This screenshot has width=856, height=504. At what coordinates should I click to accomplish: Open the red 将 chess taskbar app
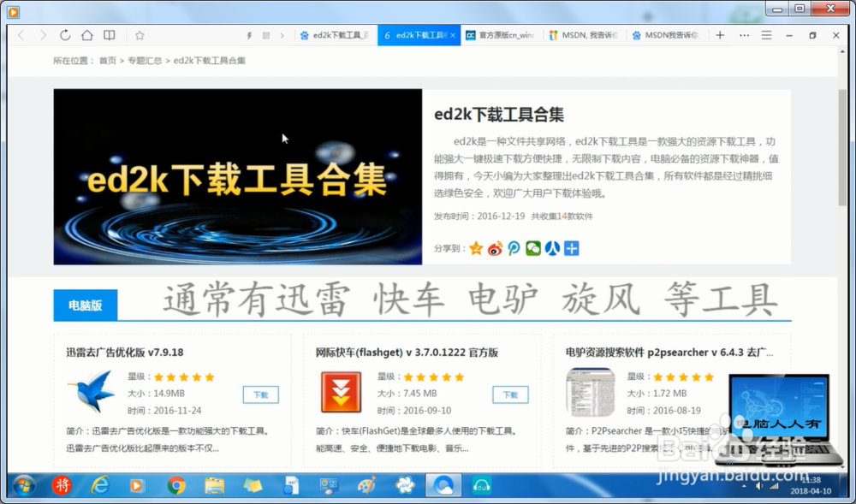coord(62,485)
